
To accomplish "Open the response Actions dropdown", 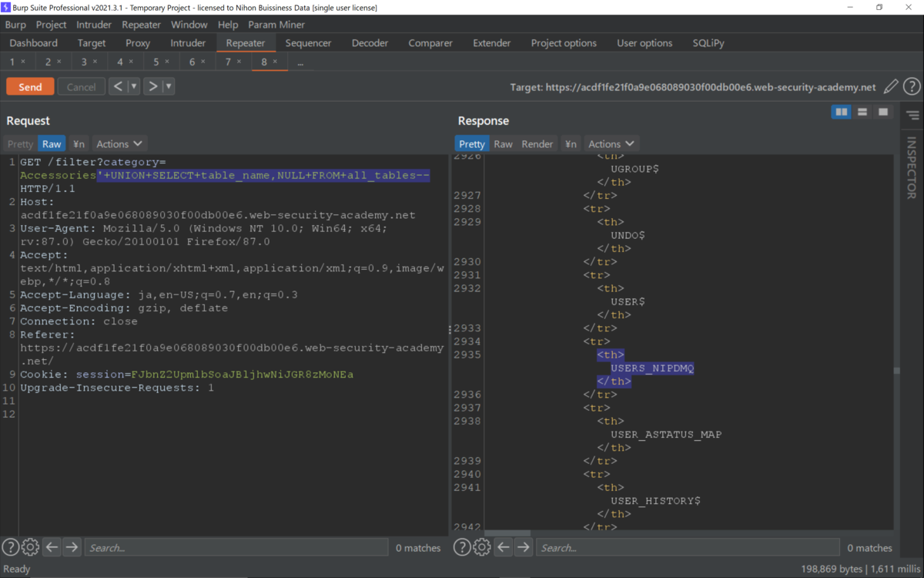I will click(x=611, y=144).
